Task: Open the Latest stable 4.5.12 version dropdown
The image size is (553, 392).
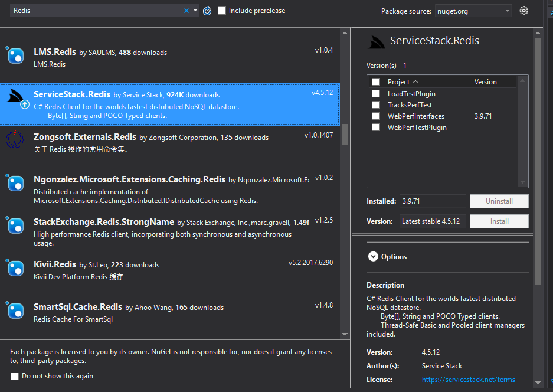Action: click(x=433, y=221)
